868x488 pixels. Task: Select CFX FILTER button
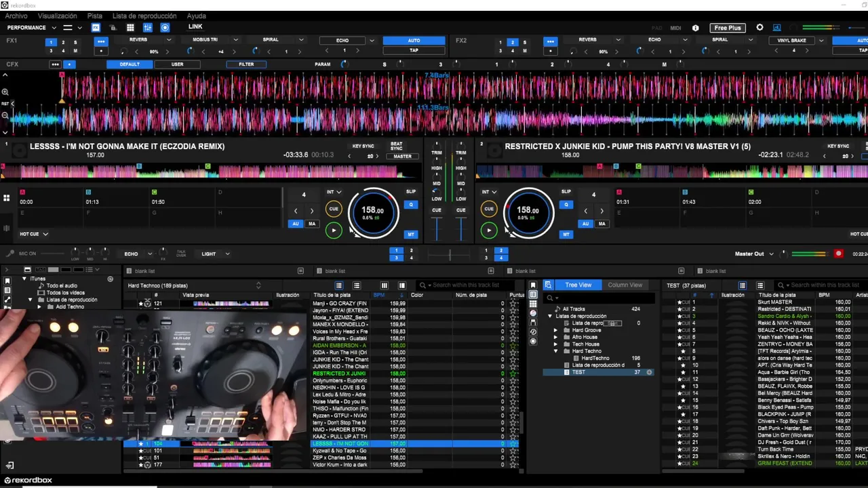pos(246,64)
